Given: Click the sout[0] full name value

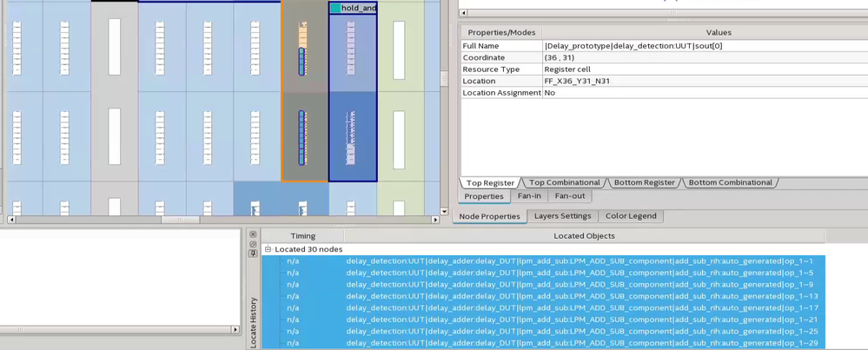Looking at the screenshot, I should point(633,46).
